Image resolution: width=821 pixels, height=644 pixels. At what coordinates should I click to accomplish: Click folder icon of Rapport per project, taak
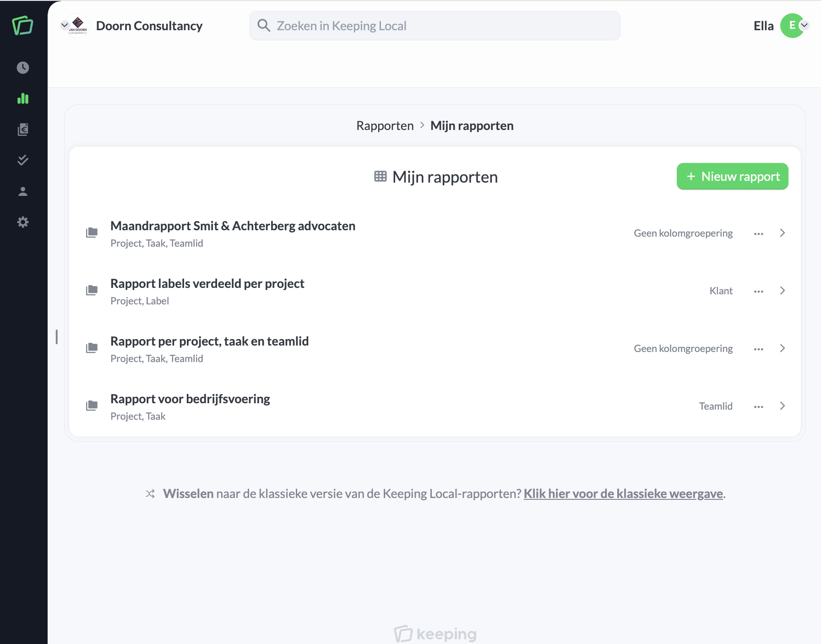[92, 348]
